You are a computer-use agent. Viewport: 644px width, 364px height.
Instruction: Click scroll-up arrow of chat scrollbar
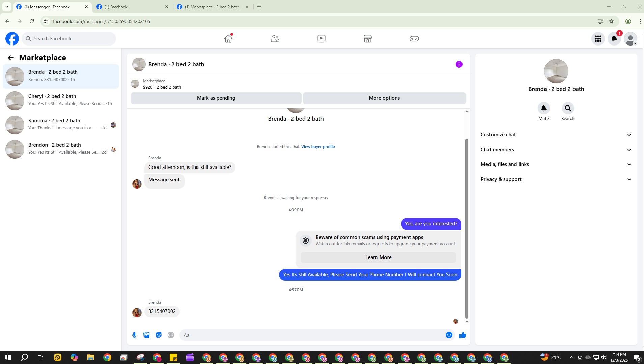pyautogui.click(x=467, y=111)
